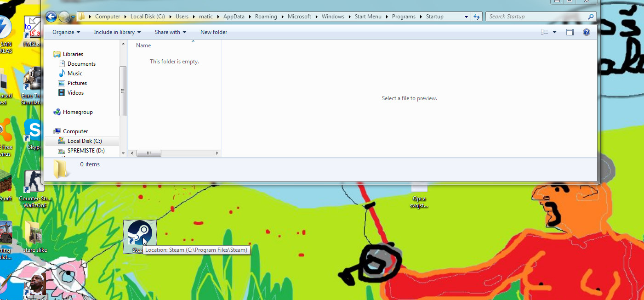
Task: Open Music library
Action: click(74, 74)
